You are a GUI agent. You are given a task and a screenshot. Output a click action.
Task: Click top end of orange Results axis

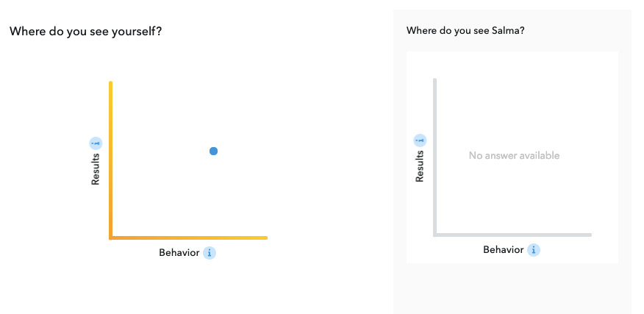[110, 83]
